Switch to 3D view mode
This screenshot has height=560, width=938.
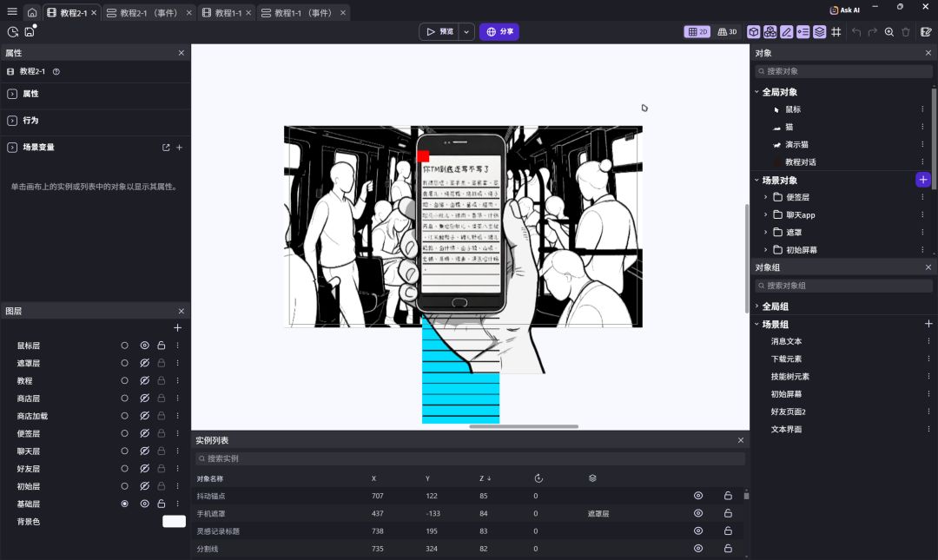pos(728,32)
